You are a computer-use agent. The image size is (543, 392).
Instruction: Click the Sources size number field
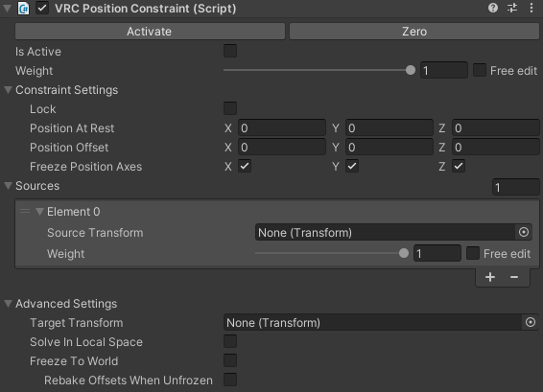coord(515,187)
